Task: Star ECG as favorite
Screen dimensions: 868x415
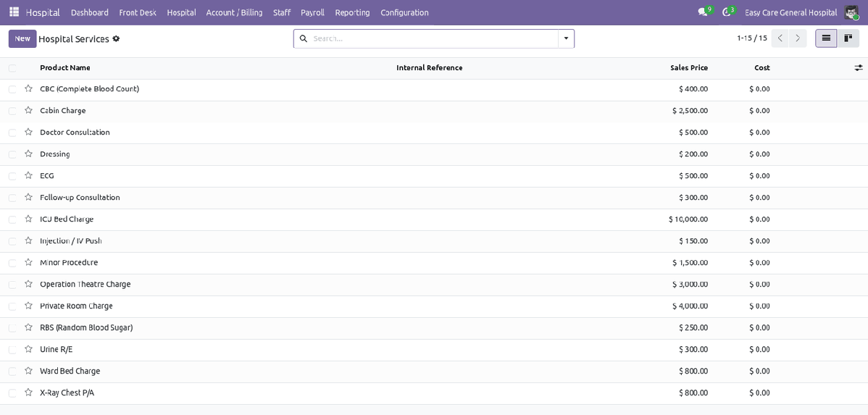Action: (x=28, y=175)
